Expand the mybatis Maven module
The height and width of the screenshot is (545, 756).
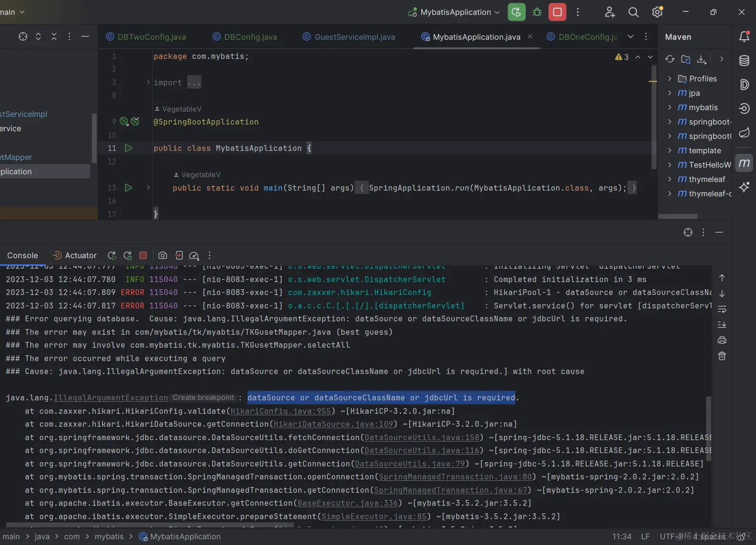tap(669, 107)
